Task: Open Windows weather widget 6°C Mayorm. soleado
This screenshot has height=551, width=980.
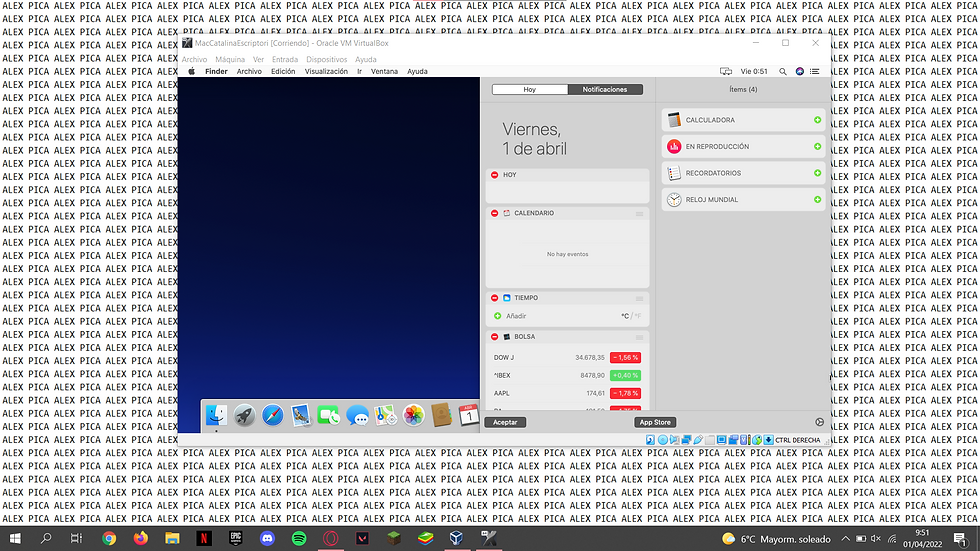Action: click(x=776, y=539)
